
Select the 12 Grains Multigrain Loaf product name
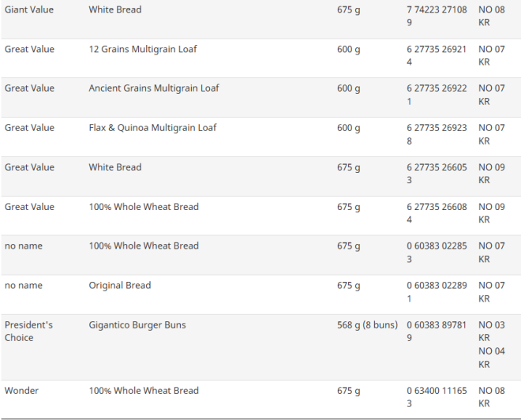(143, 50)
